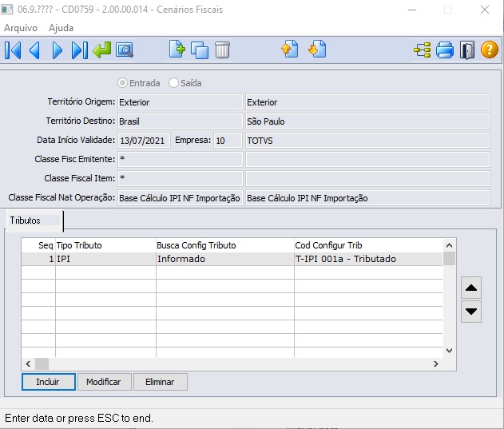Go to the first record

[13, 50]
